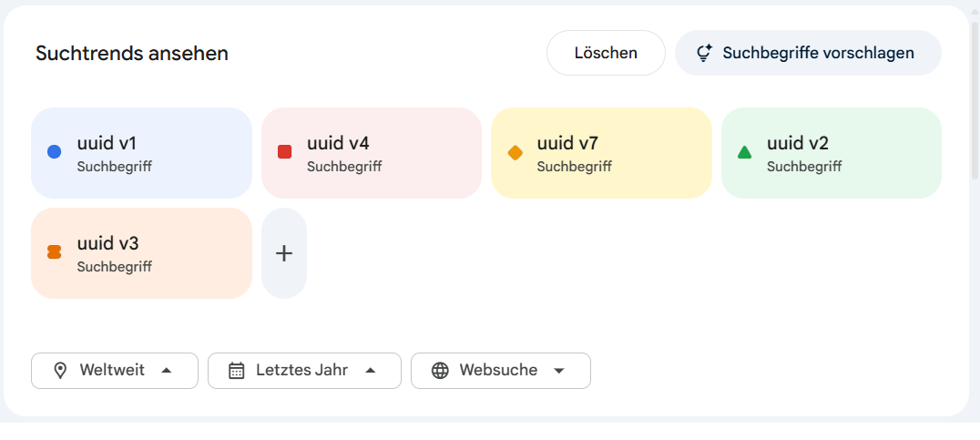Viewport: 980px width, 440px height.
Task: Click the location pin icon beside Weltweit
Action: point(60,371)
